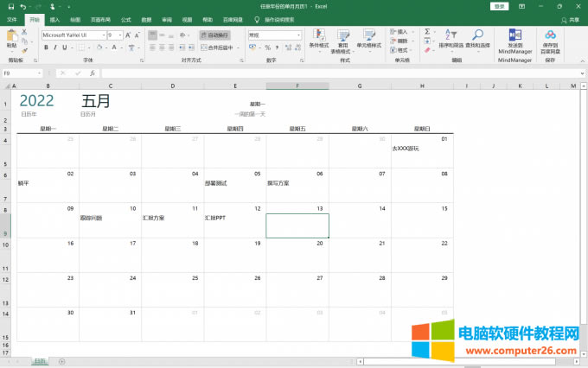Click the Login (登录) button
The width and height of the screenshot is (588, 368).
(x=499, y=6)
